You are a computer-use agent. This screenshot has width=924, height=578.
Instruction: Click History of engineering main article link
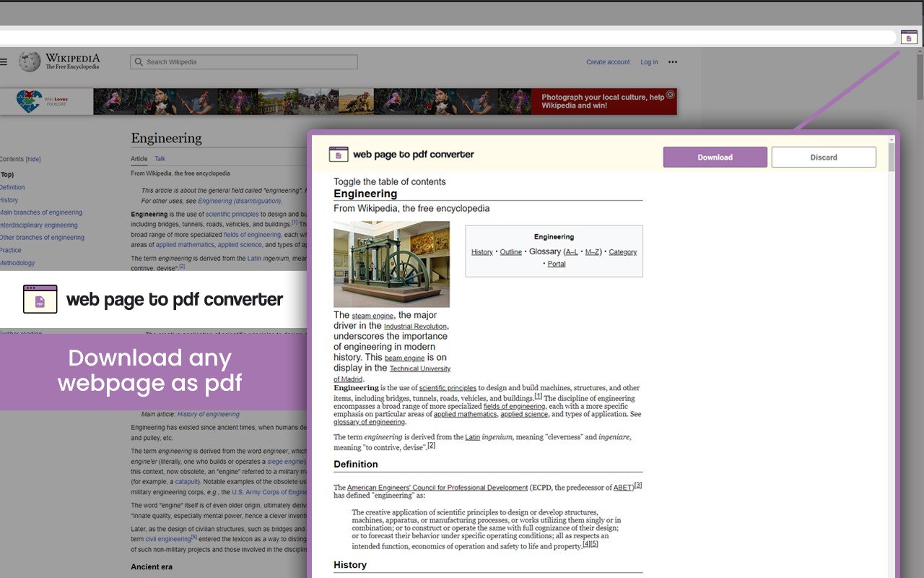[208, 415]
